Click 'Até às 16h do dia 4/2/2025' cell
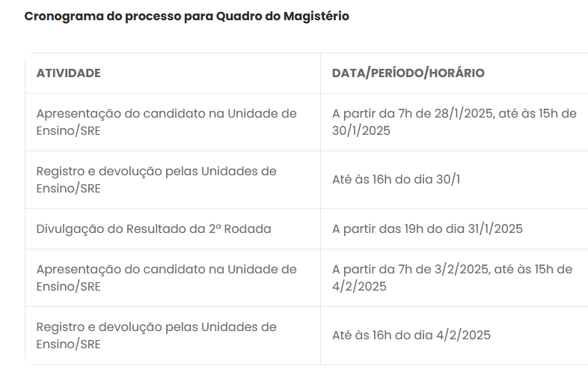Screen dimensions: 588x376 click(x=411, y=336)
